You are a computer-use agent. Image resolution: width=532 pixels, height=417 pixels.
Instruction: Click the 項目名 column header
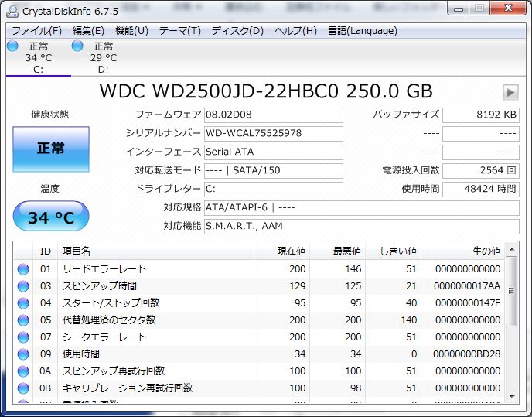pos(155,251)
